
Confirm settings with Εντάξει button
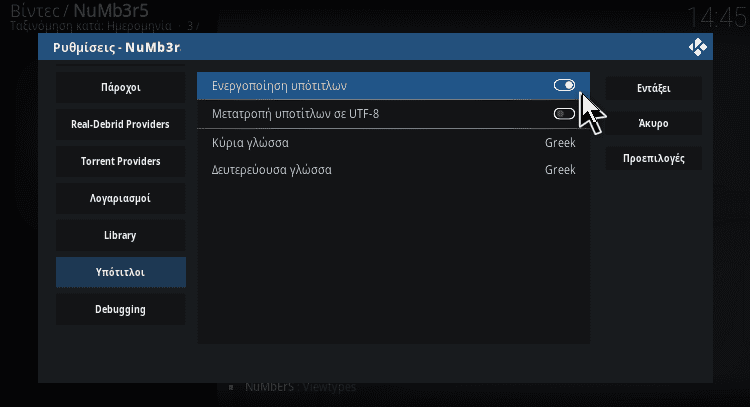(654, 88)
